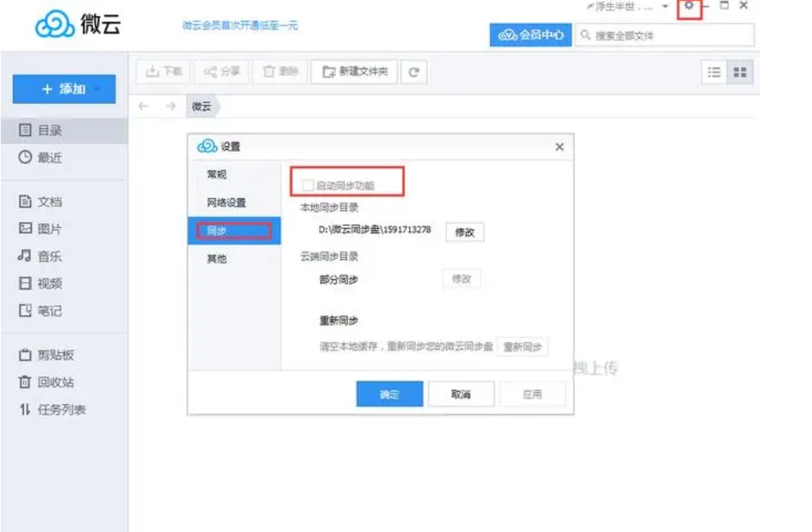Select the 网络设置 network settings tab
The height and width of the screenshot is (532, 812).
(x=226, y=203)
